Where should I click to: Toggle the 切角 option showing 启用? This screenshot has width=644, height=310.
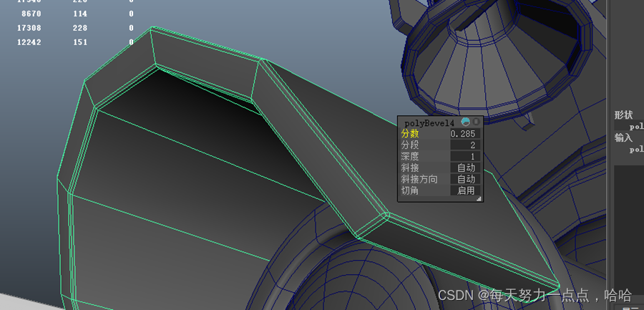[465, 190]
